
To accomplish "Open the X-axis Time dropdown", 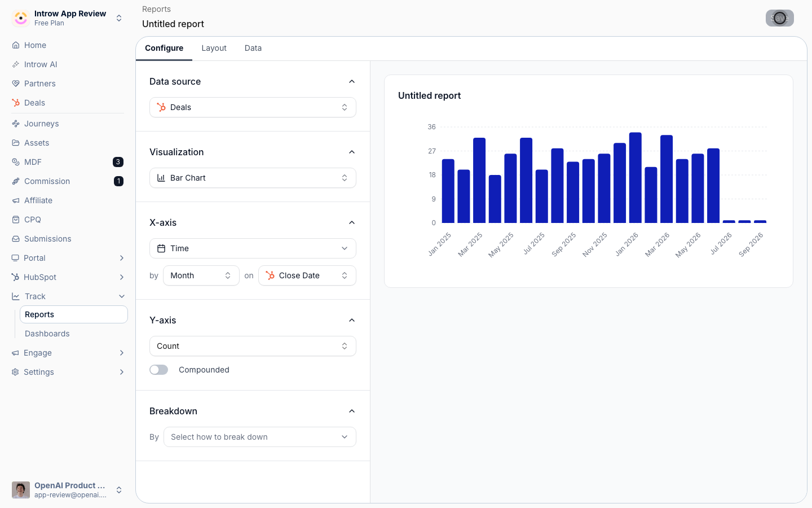I will pyautogui.click(x=253, y=248).
